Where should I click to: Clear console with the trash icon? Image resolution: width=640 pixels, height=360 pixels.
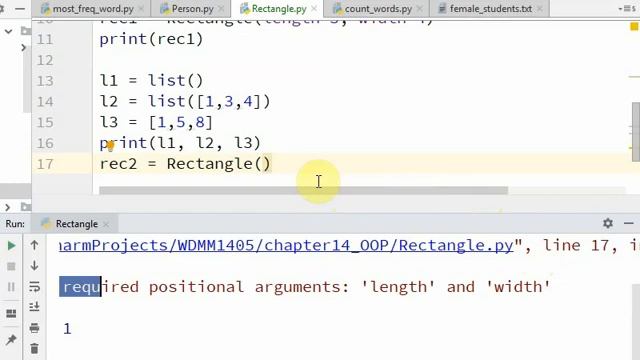click(x=34, y=349)
